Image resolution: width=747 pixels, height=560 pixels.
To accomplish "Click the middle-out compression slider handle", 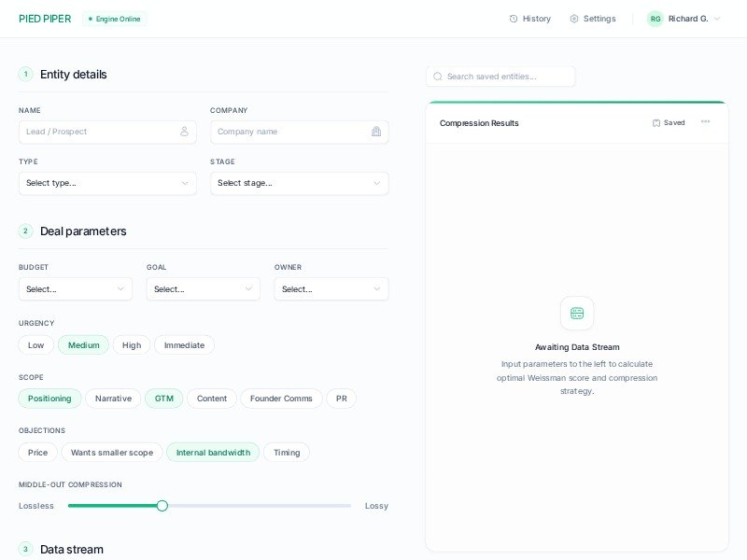I will tap(162, 506).
